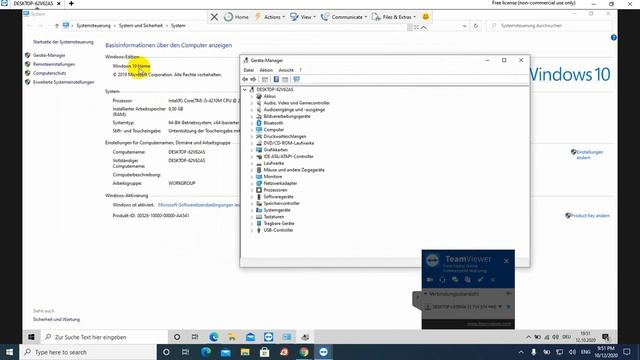Viewport: 640px width, 360px height.
Task: Click the forward arrow in Geräte-Manager toolbar
Action: [253, 79]
